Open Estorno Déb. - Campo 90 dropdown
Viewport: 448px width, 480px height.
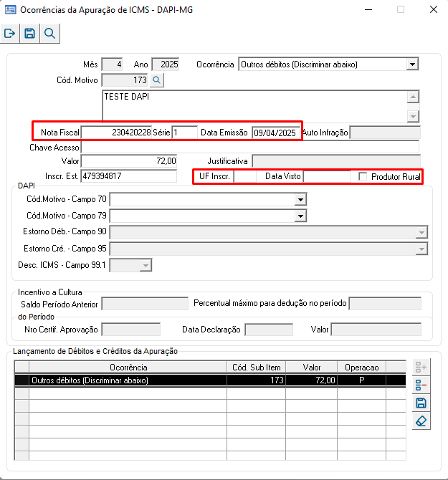pyautogui.click(x=421, y=233)
